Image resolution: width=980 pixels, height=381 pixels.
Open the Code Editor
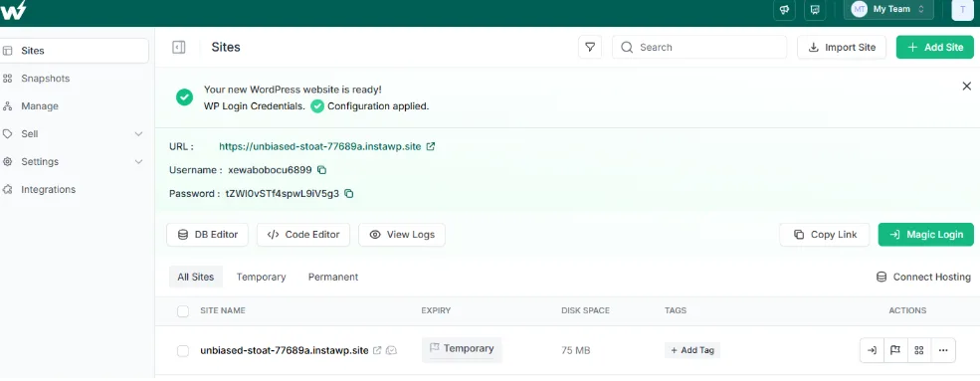click(x=303, y=235)
